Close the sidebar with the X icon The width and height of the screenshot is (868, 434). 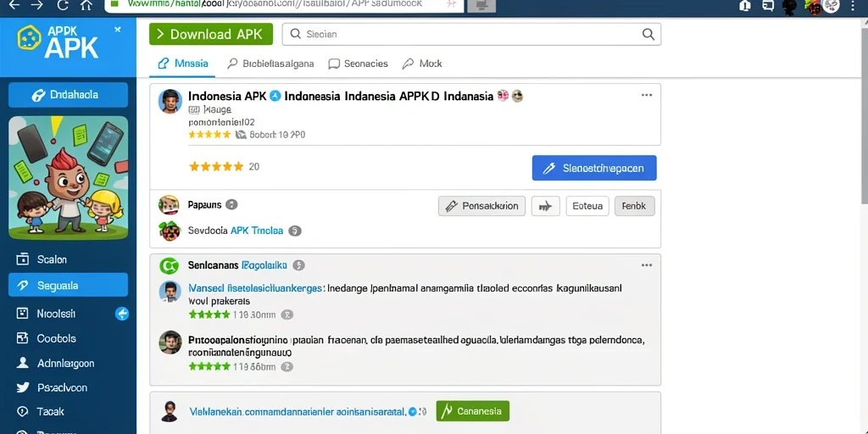click(x=117, y=30)
